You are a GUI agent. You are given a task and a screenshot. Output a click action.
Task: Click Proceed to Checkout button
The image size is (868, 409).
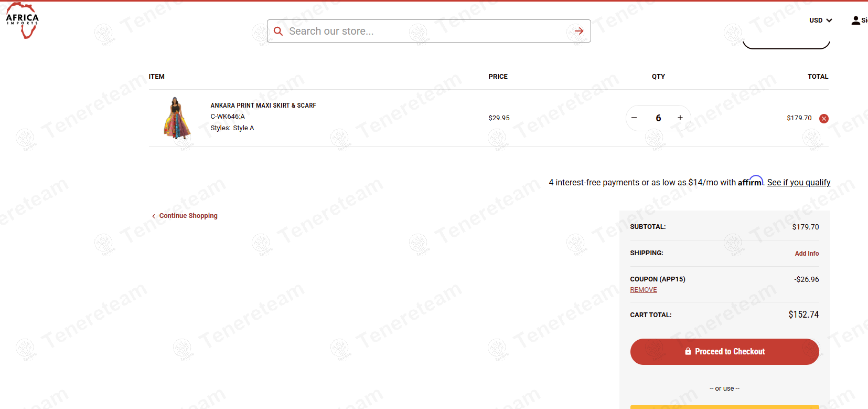click(x=724, y=352)
